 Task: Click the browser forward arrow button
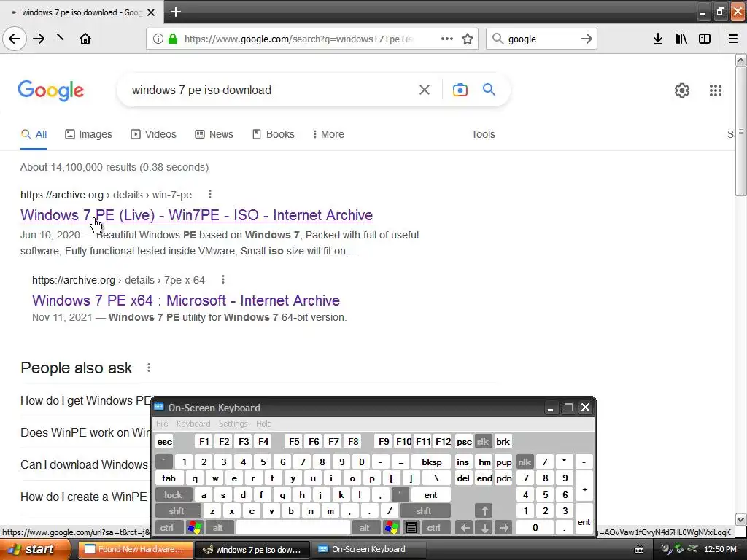[39, 39]
